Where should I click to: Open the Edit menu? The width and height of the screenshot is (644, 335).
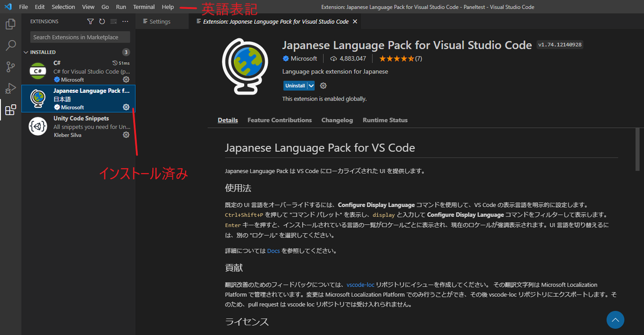pyautogui.click(x=40, y=7)
